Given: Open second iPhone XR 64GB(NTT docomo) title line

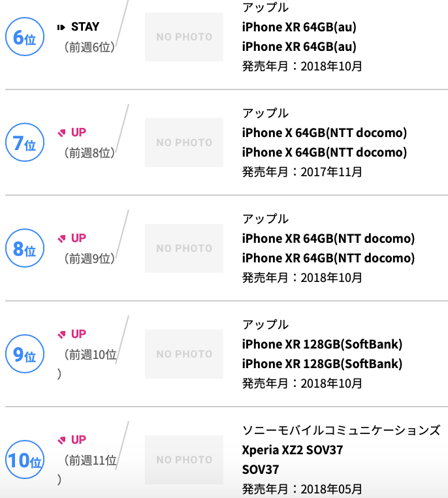Looking at the screenshot, I should pos(328,258).
